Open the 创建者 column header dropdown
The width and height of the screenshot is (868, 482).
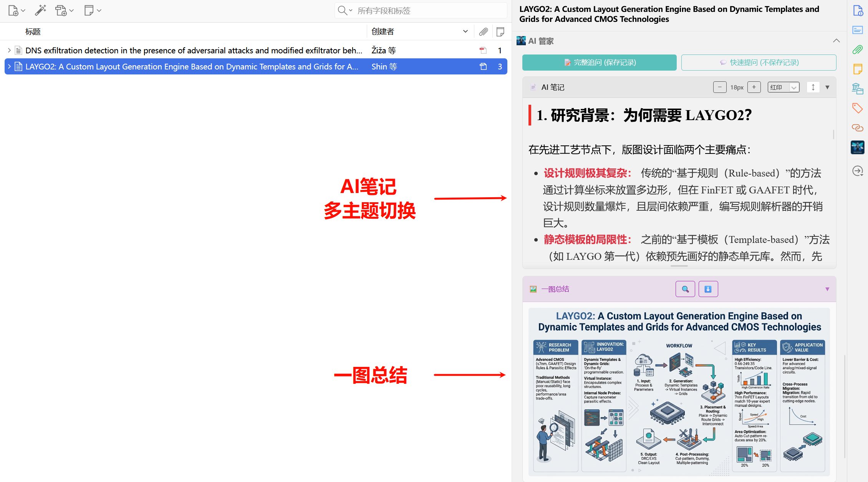click(x=465, y=31)
